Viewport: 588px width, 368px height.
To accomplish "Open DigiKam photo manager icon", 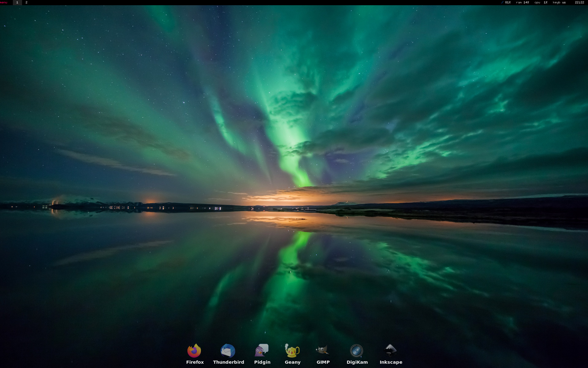I will tap(356, 351).
